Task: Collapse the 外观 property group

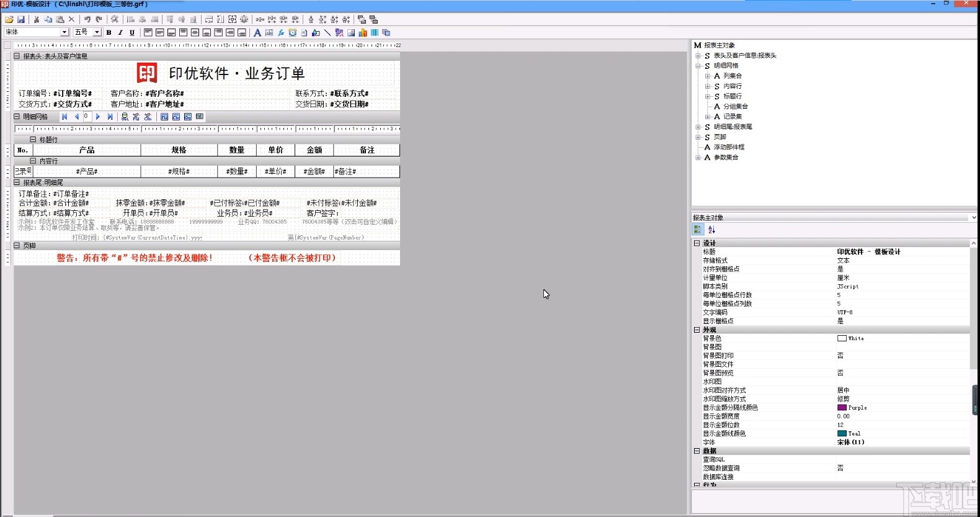Action: click(697, 330)
